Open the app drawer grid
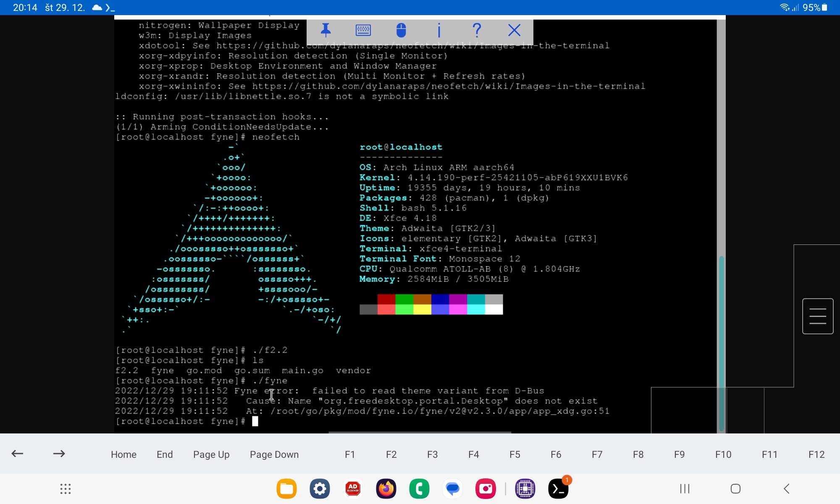 pos(65,488)
